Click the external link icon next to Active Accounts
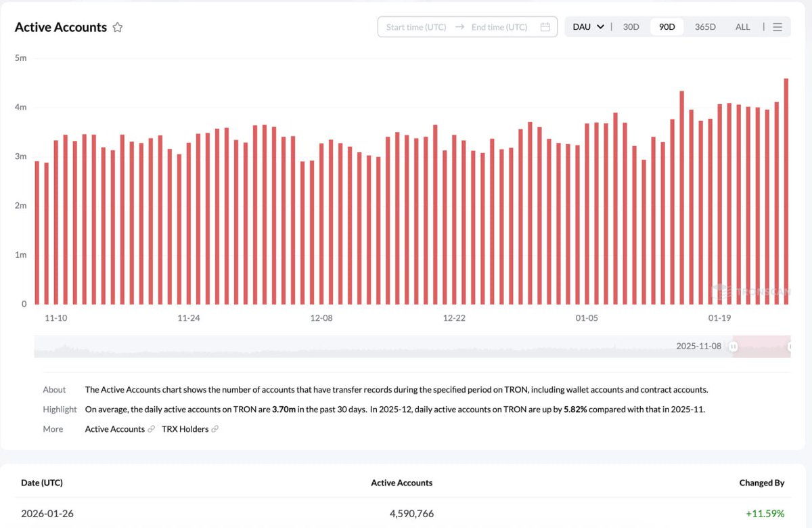The width and height of the screenshot is (812, 528). click(152, 428)
